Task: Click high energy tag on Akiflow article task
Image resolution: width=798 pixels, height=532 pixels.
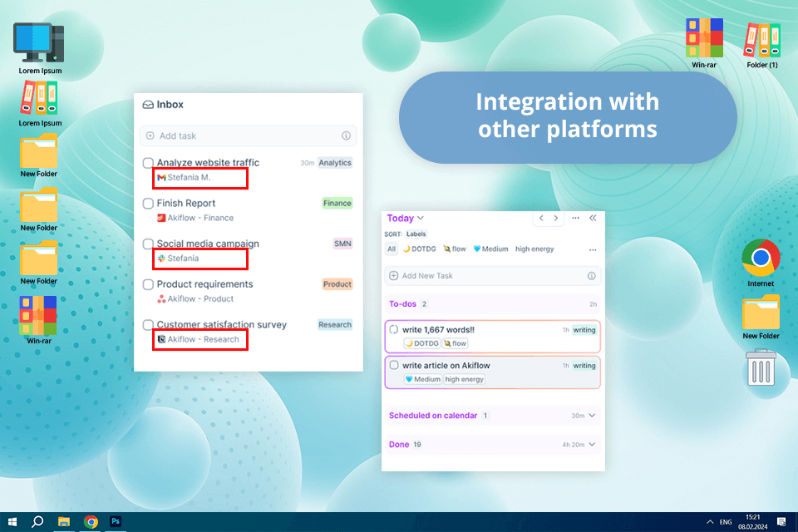Action: pyautogui.click(x=464, y=379)
